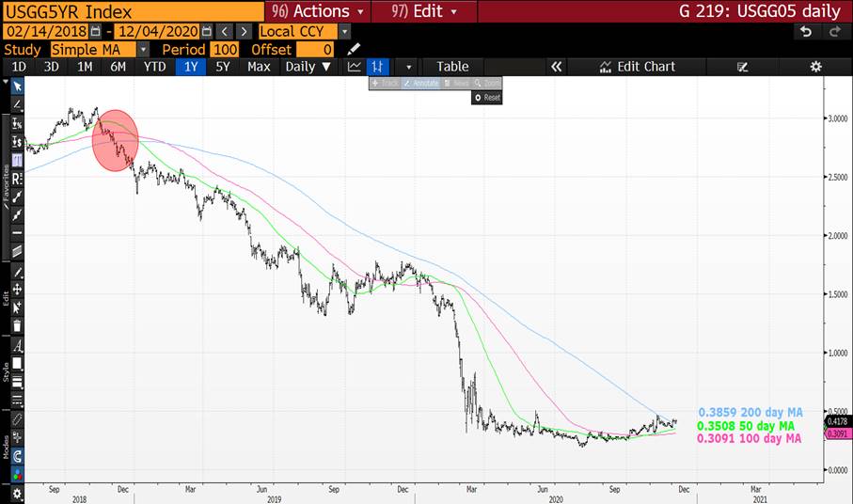Select the dollar change measure tool
This screenshot has width=853, height=504.
pyautogui.click(x=17, y=142)
